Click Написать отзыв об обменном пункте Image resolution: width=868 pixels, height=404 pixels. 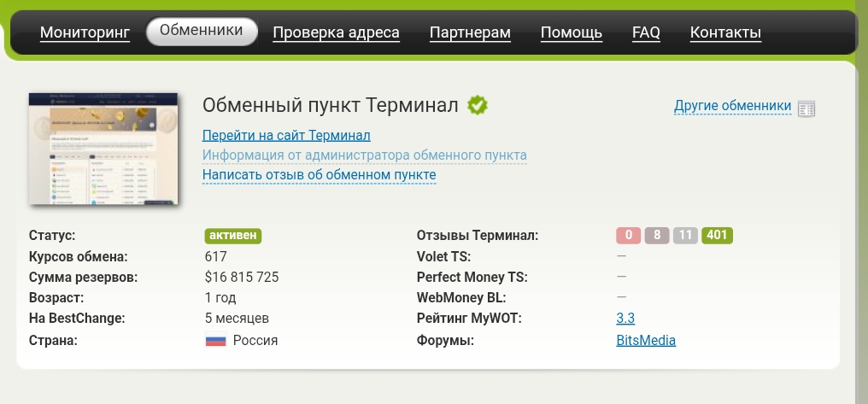pos(319,175)
